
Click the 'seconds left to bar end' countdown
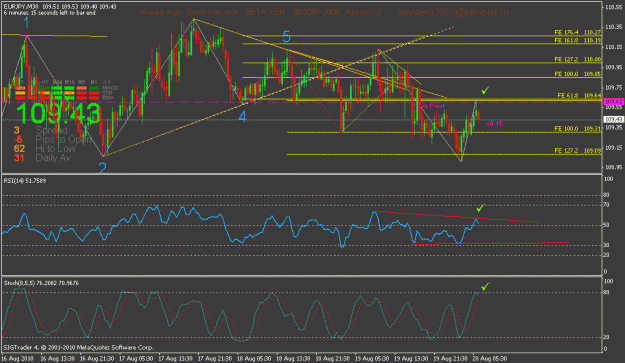point(49,13)
